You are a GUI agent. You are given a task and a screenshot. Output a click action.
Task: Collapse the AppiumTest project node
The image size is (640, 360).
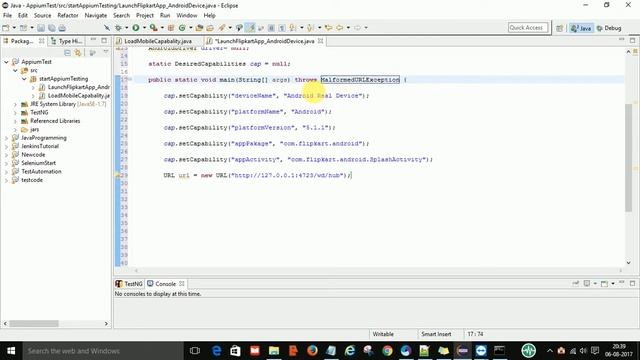pos(6,62)
